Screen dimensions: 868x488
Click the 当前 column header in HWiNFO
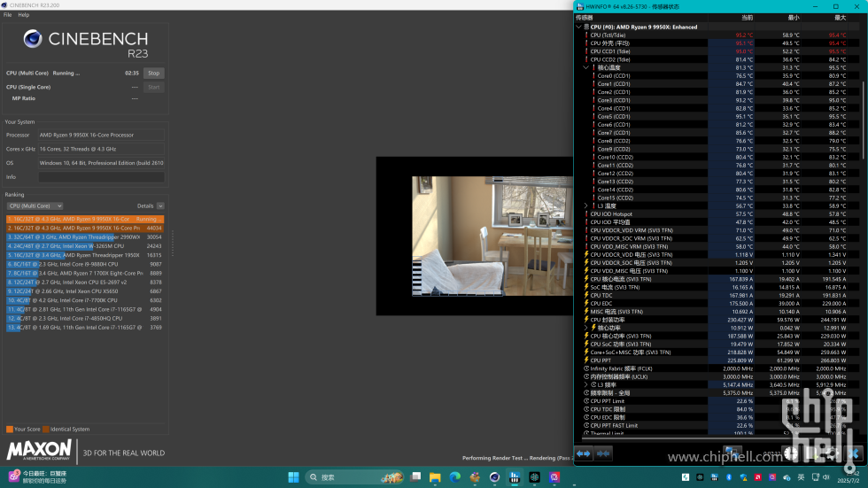(x=732, y=18)
